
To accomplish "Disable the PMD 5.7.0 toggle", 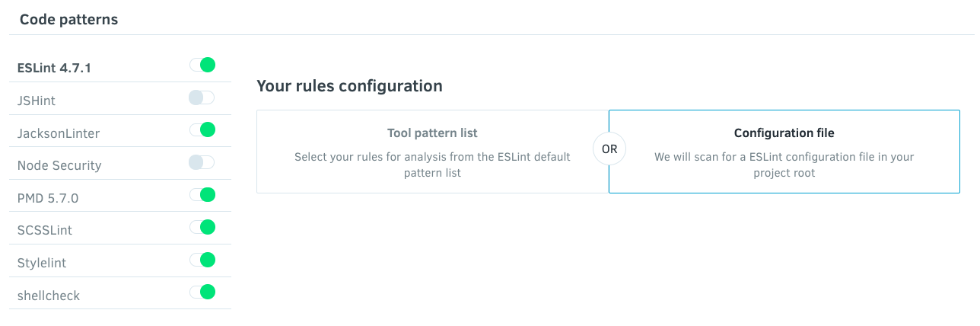I will tap(202, 195).
